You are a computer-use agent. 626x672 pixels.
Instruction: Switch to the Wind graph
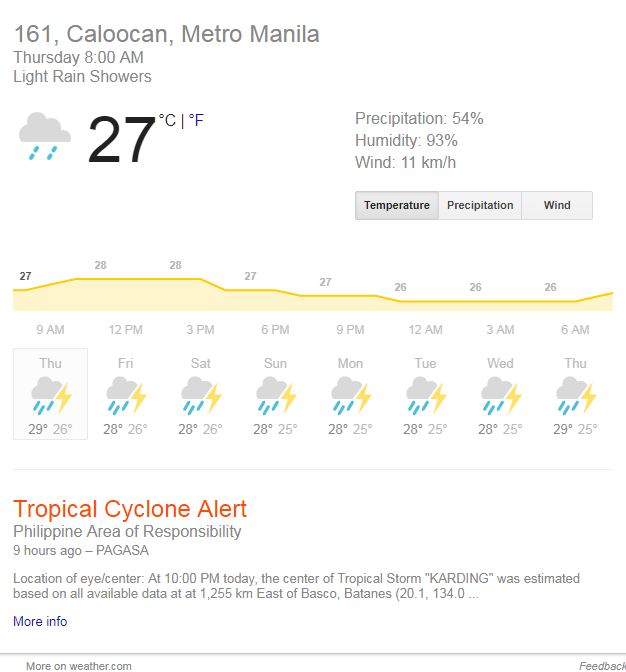557,205
